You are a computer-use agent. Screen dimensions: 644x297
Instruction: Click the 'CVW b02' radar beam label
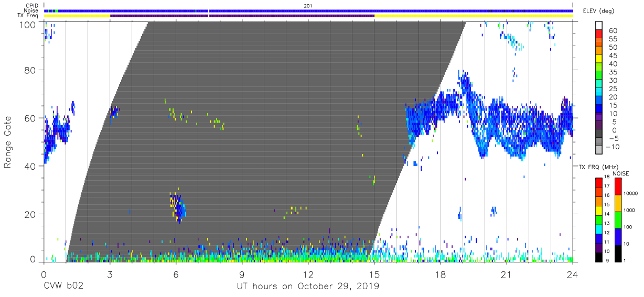click(63, 287)
